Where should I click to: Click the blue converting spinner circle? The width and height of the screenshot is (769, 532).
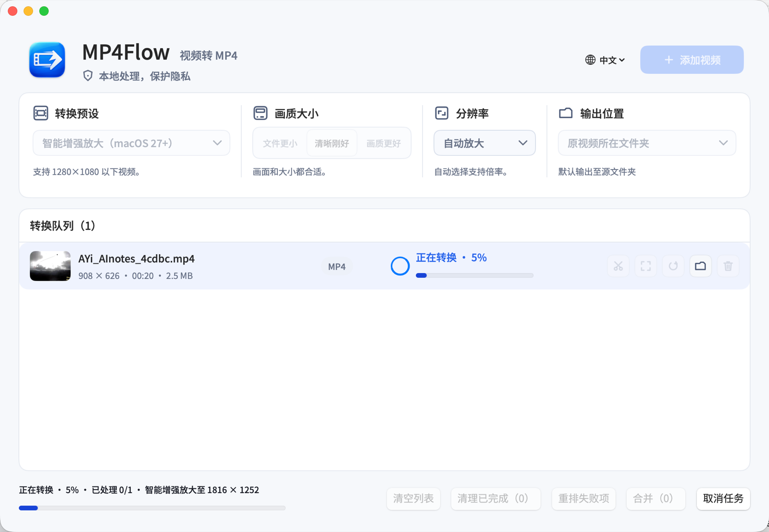click(400, 266)
